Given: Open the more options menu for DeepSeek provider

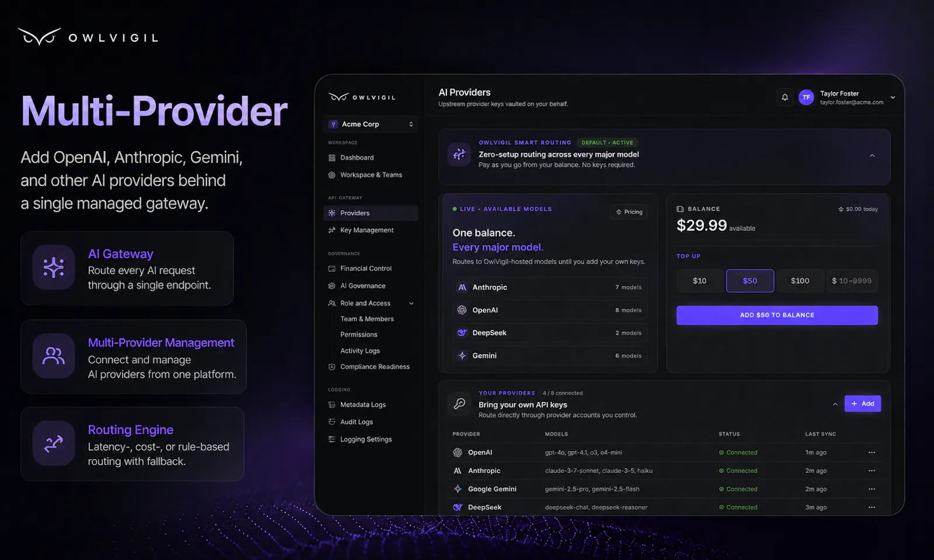Looking at the screenshot, I should coord(872,508).
